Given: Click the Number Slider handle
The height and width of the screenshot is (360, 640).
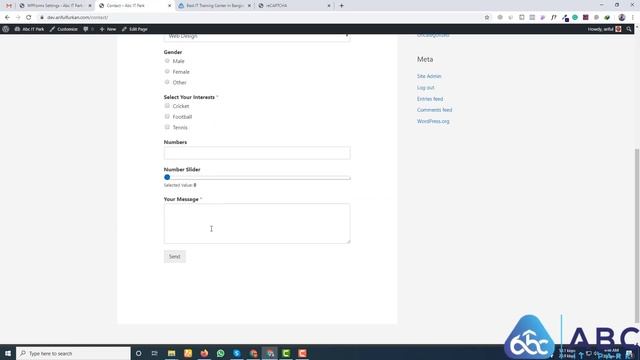Looking at the screenshot, I should pyautogui.click(x=167, y=177).
